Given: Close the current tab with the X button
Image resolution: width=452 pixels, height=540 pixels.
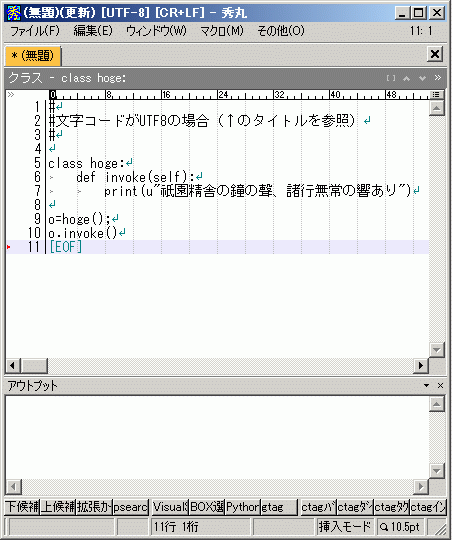Looking at the screenshot, I should pyautogui.click(x=435, y=54).
